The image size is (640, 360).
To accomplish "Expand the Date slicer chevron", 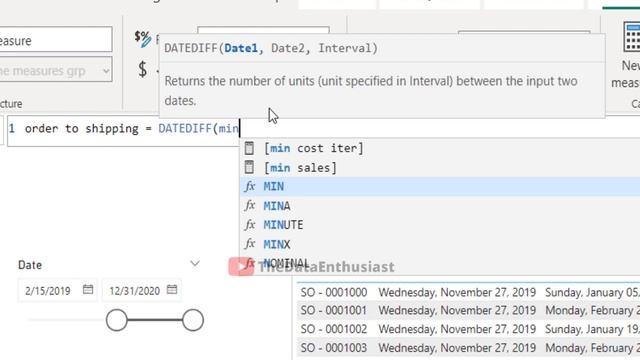I will 195,264.
